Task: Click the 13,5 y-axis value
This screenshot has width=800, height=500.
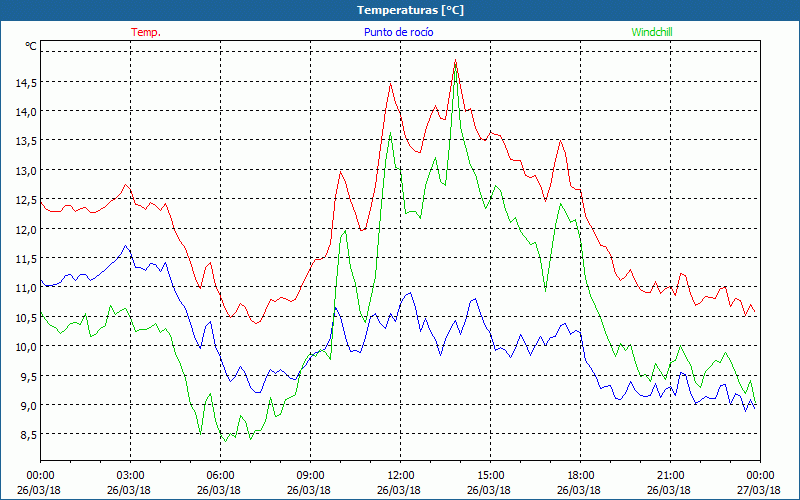Action: pos(27,141)
